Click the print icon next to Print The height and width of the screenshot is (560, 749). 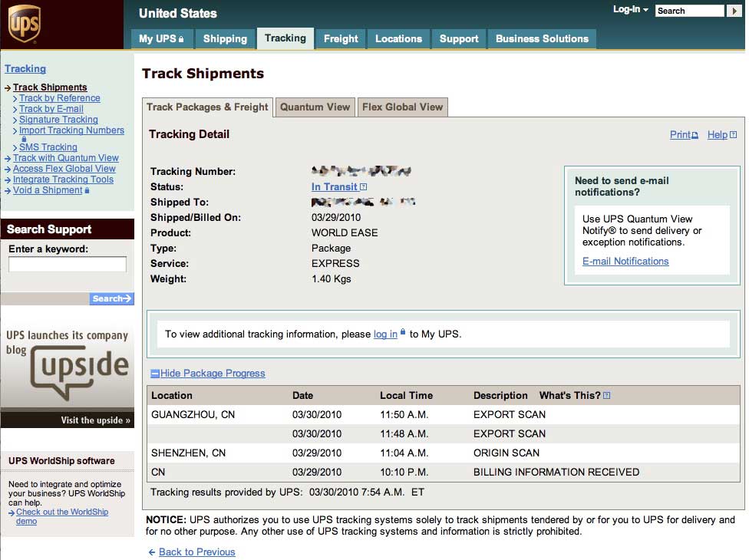click(x=695, y=136)
